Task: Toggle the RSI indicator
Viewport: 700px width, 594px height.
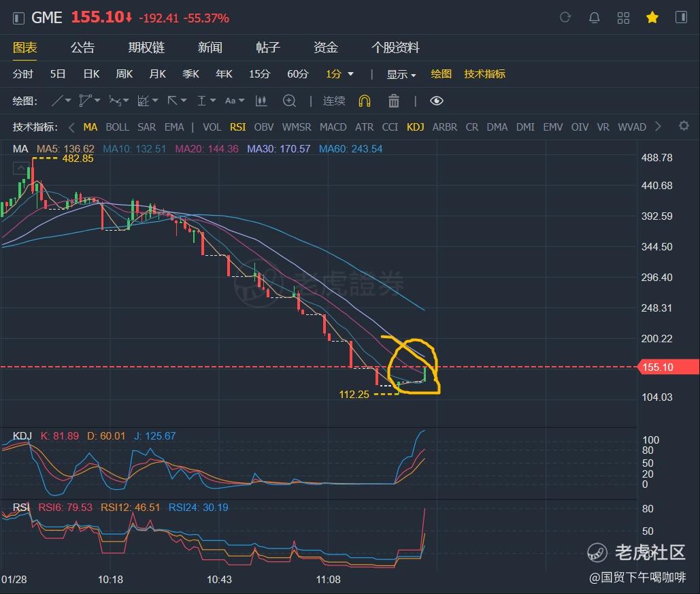Action: pos(237,127)
